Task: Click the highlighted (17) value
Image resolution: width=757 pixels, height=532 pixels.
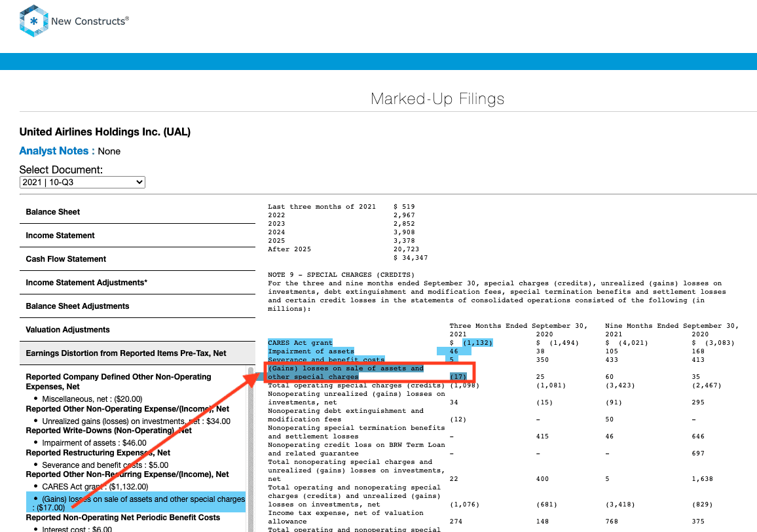Action: point(458,377)
